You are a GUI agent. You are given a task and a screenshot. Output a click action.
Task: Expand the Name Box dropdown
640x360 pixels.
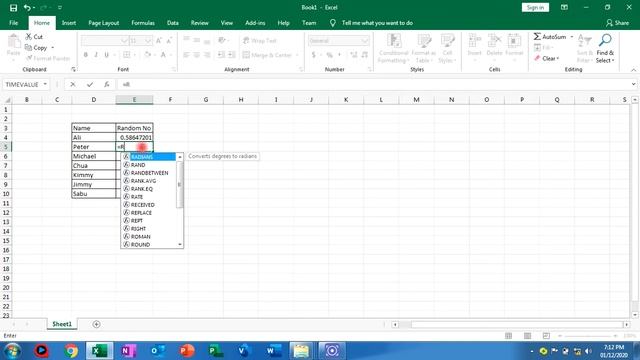45,84
